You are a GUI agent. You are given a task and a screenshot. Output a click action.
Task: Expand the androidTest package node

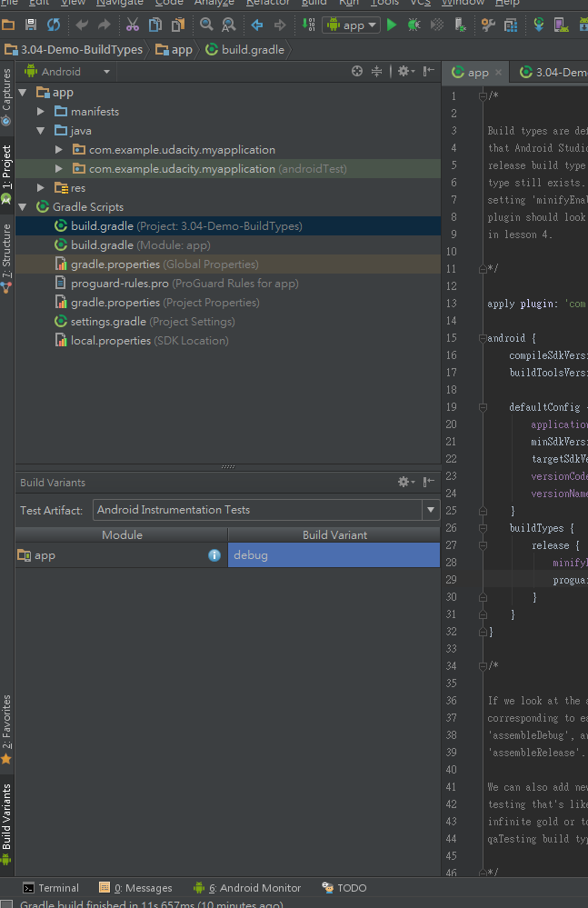tap(58, 168)
